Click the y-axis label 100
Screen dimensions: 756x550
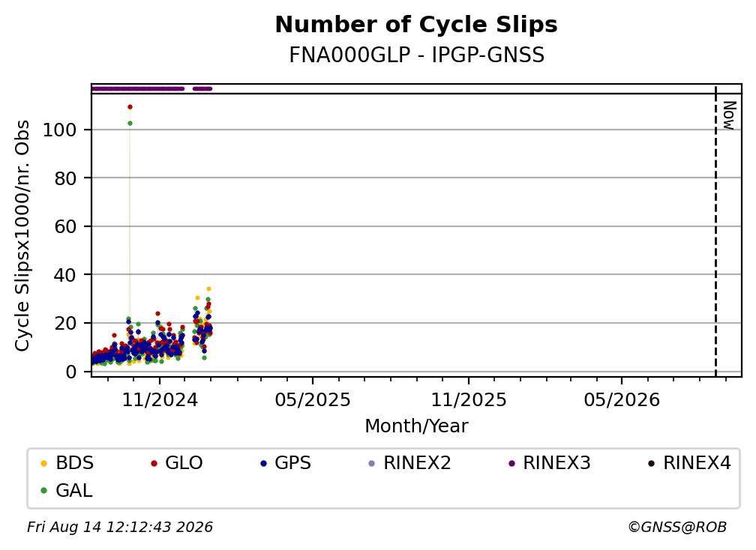(x=60, y=130)
